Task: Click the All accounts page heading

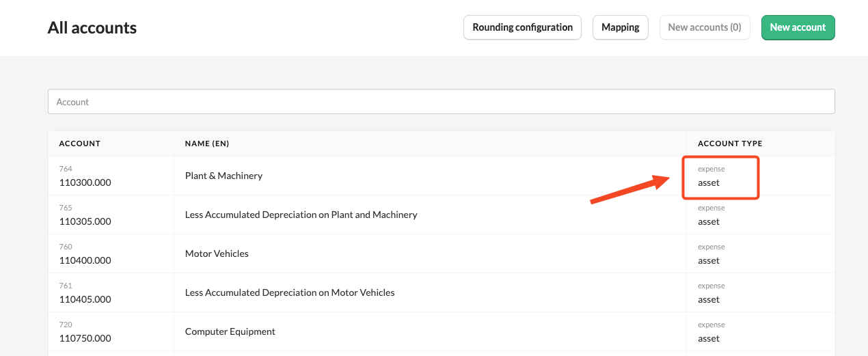Action: 92,28
